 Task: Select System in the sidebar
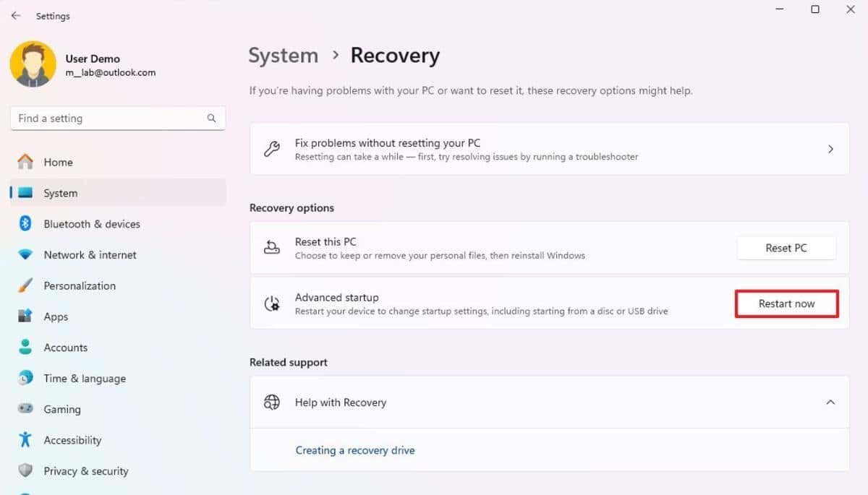click(x=60, y=193)
